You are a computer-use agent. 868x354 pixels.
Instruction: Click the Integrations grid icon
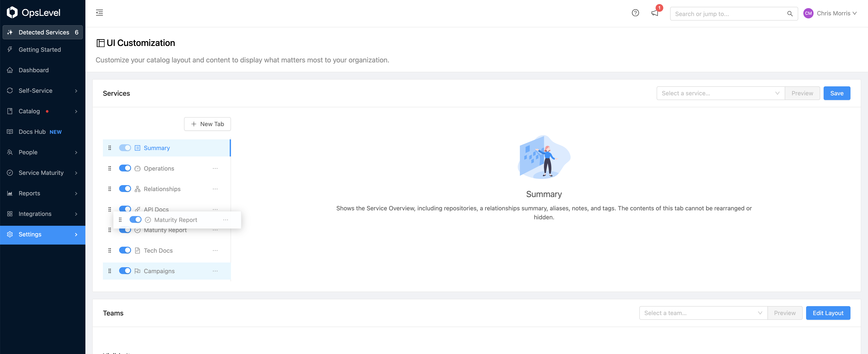10,214
